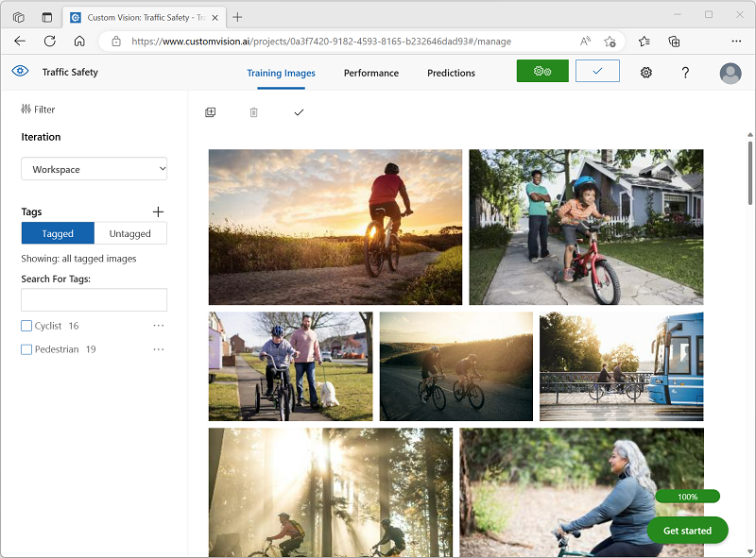Click the browser Home icon
The height and width of the screenshot is (558, 756).
(79, 41)
